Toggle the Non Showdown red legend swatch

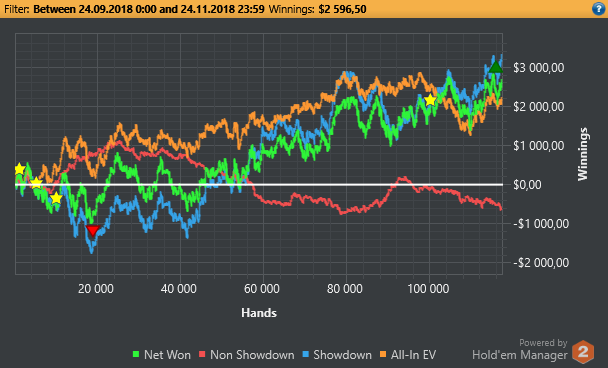pyautogui.click(x=202, y=354)
